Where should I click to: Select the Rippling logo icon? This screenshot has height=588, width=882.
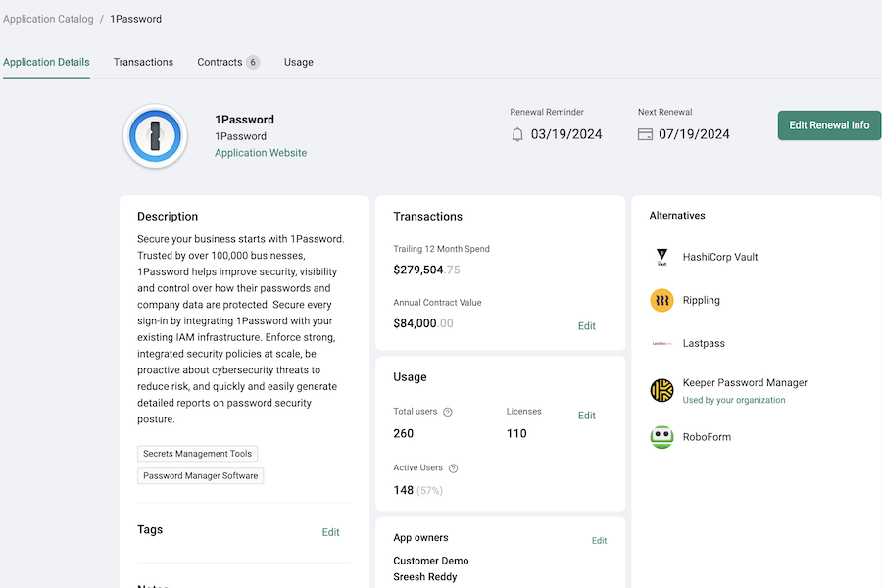pos(661,301)
